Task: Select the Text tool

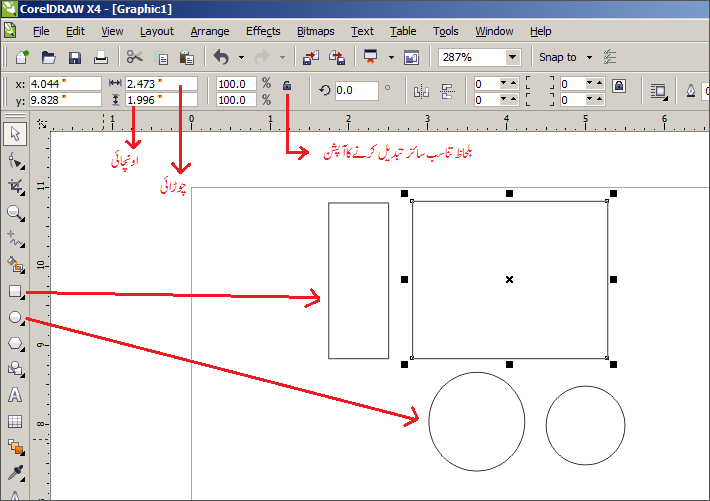Action: (x=15, y=395)
